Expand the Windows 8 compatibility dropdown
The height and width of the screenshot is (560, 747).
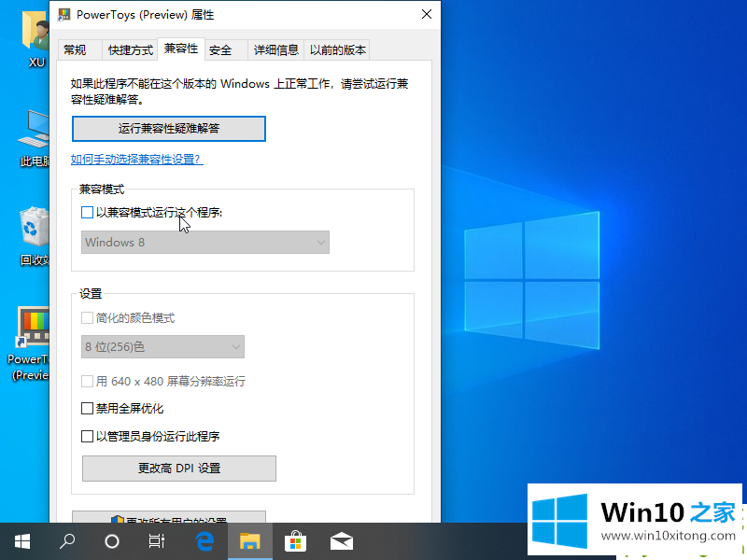(x=205, y=243)
